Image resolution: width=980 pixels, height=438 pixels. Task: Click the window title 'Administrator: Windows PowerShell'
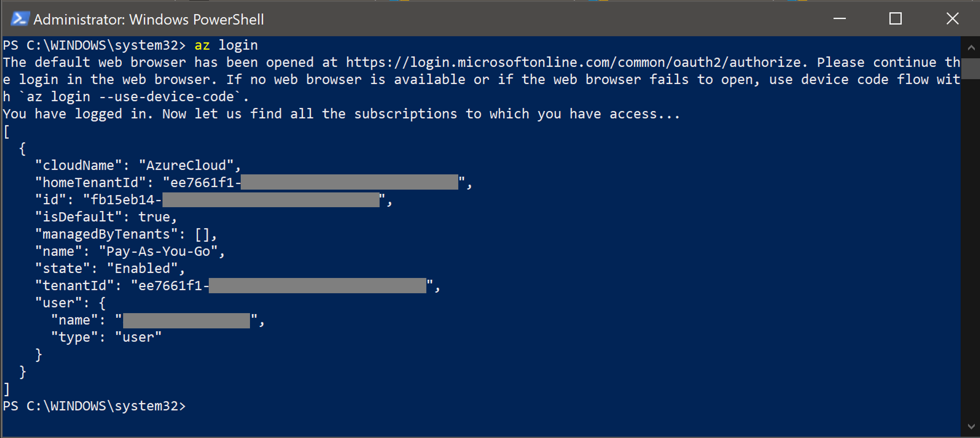click(x=149, y=19)
